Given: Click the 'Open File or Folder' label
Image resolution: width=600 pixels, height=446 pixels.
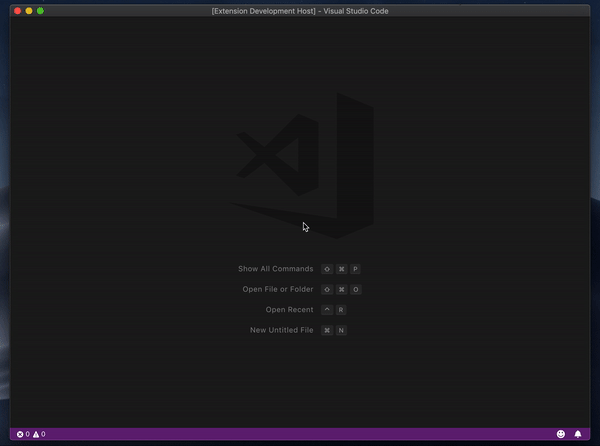Looking at the screenshot, I should point(278,289).
